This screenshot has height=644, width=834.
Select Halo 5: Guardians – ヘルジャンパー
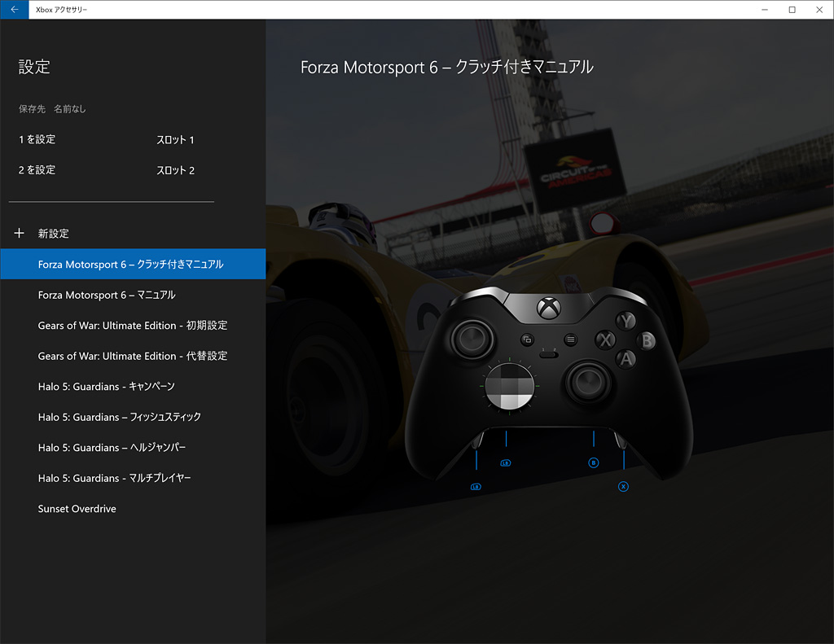pyautogui.click(x=133, y=447)
